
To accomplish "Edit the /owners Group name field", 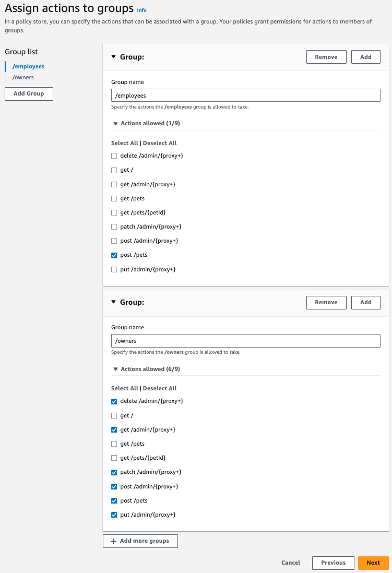I will coord(245,341).
